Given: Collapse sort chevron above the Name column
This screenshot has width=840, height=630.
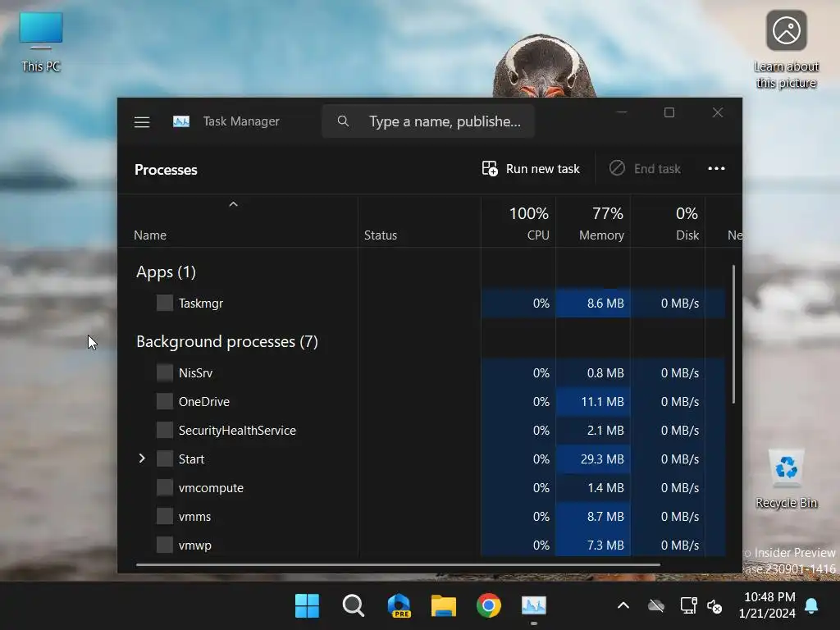Looking at the screenshot, I should click(x=233, y=204).
